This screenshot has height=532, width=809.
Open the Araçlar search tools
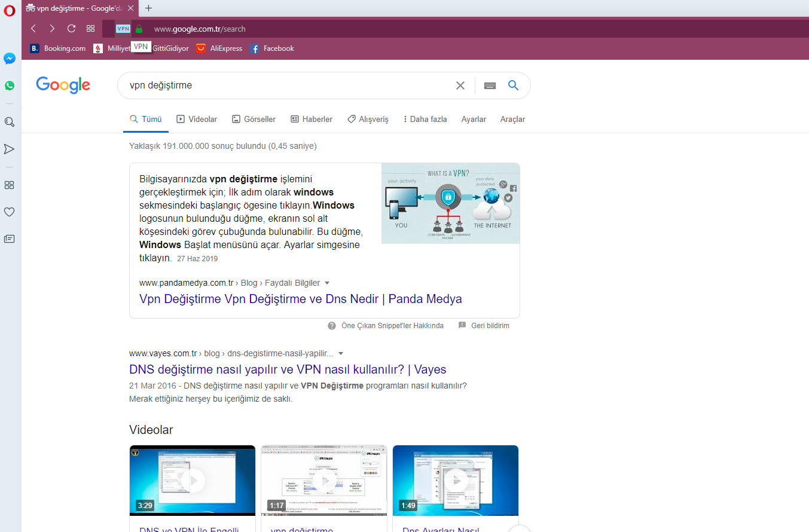(x=512, y=120)
